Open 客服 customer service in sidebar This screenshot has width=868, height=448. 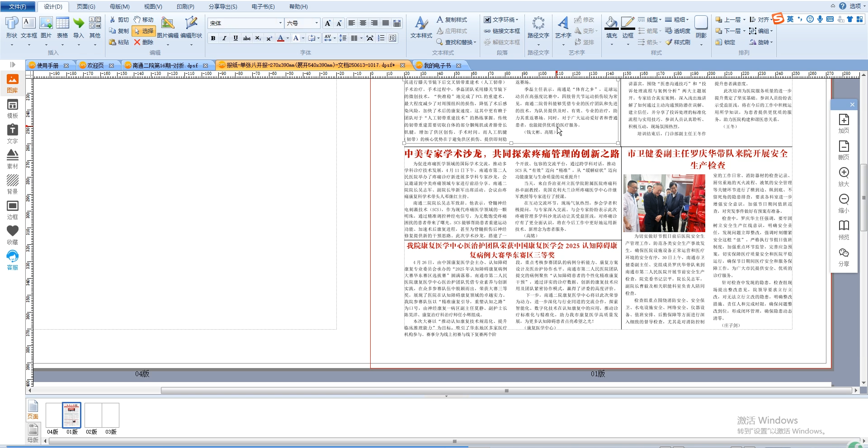pos(13,261)
